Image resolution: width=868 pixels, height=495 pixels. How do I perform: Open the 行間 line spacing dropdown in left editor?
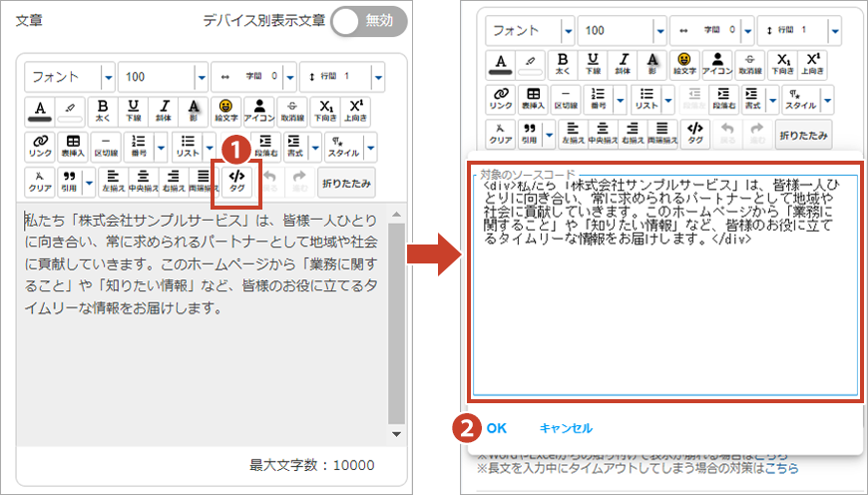point(379,76)
